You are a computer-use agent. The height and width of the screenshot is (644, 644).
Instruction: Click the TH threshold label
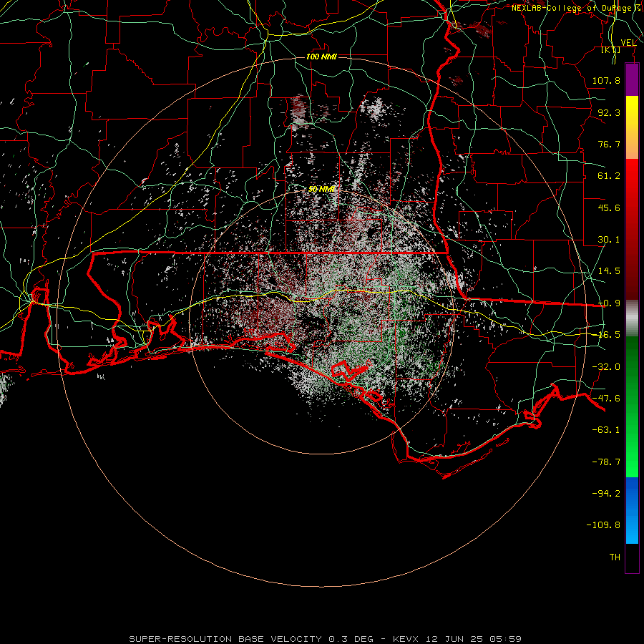pos(615,557)
